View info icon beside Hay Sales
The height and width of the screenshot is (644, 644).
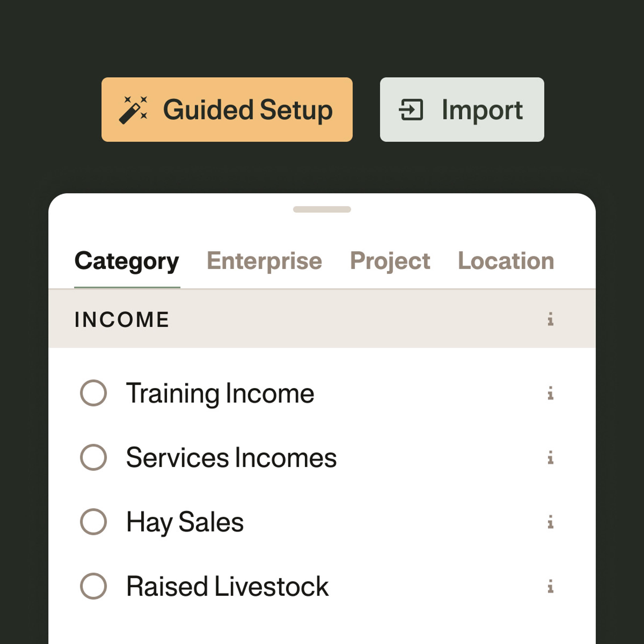(550, 522)
